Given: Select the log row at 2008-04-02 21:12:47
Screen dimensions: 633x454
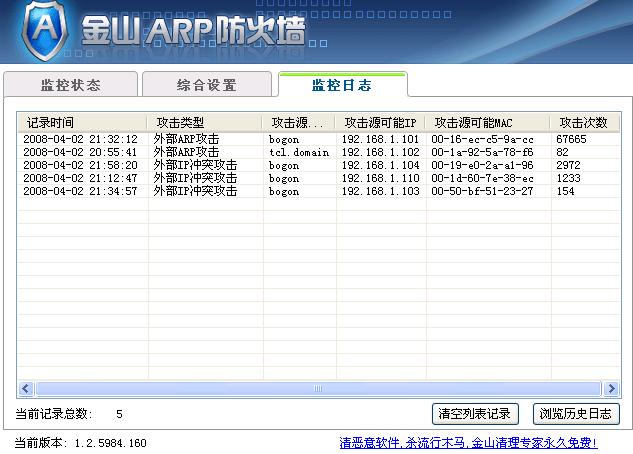Looking at the screenshot, I should pyautogui.click(x=319, y=178).
